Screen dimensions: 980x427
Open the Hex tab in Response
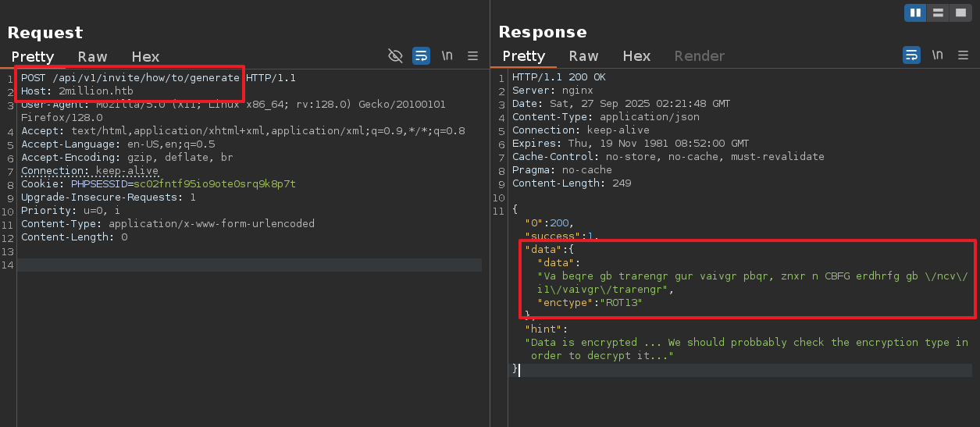point(636,56)
